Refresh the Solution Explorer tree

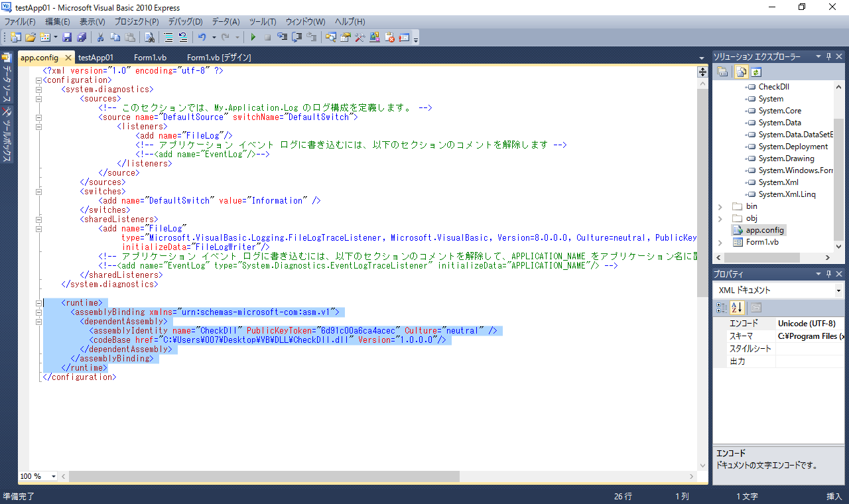(755, 72)
